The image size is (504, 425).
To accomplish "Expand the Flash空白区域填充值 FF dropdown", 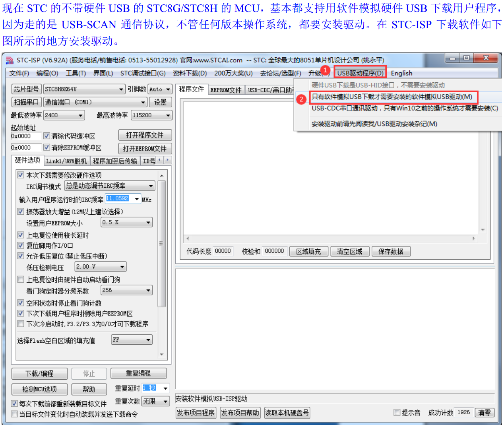I will [149, 340].
